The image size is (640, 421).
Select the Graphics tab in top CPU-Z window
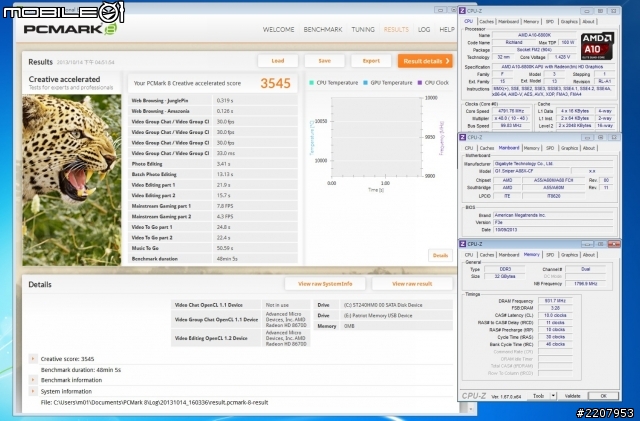pyautogui.click(x=569, y=22)
